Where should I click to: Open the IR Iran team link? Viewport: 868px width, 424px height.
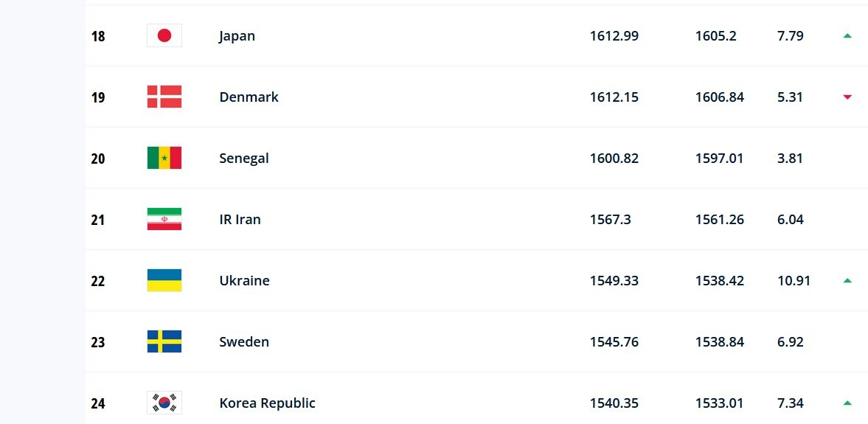click(x=240, y=219)
